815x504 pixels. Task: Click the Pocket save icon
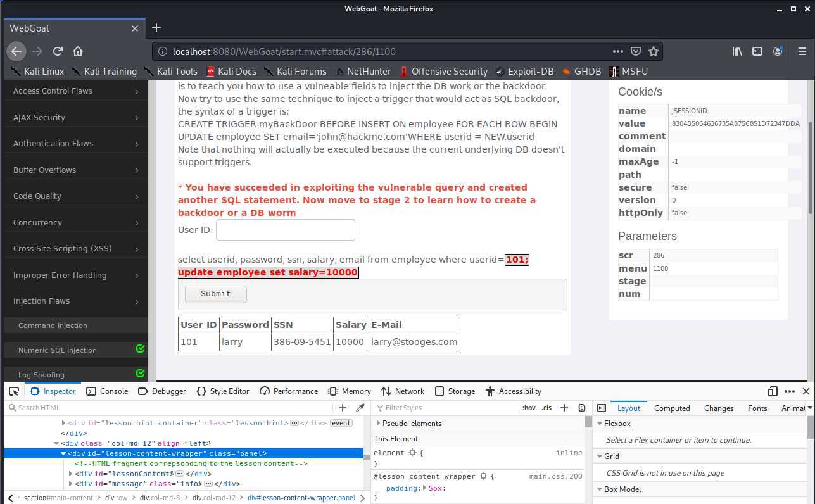(x=636, y=51)
